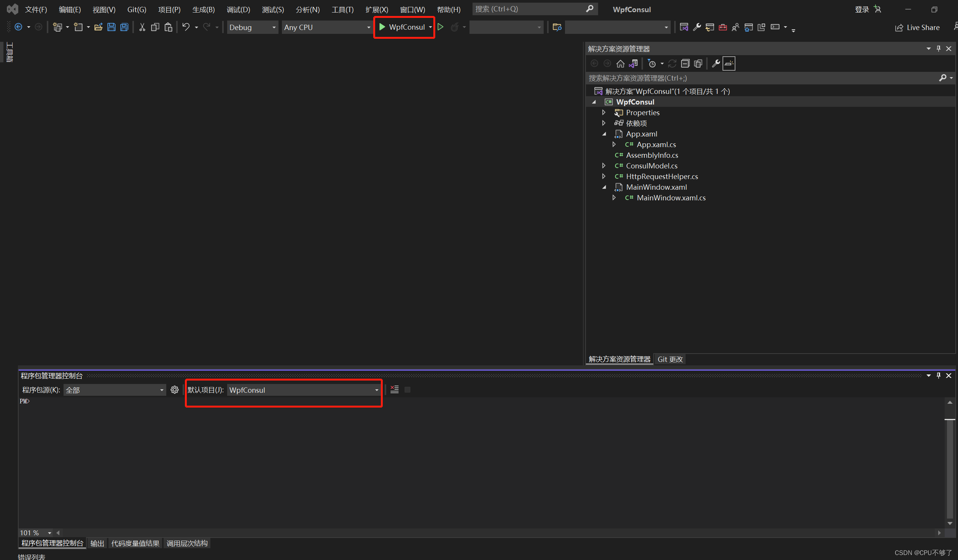Switch to the 输出 output tab

tap(97, 543)
